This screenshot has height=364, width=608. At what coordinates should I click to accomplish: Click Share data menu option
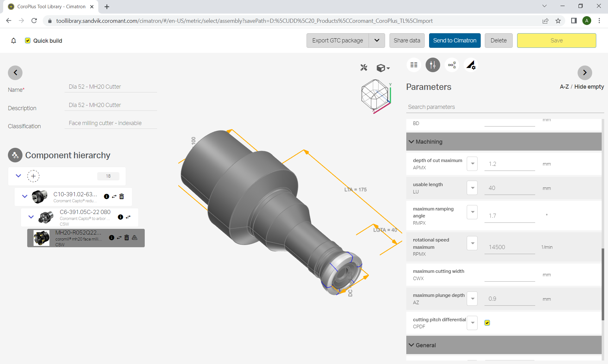coord(407,40)
